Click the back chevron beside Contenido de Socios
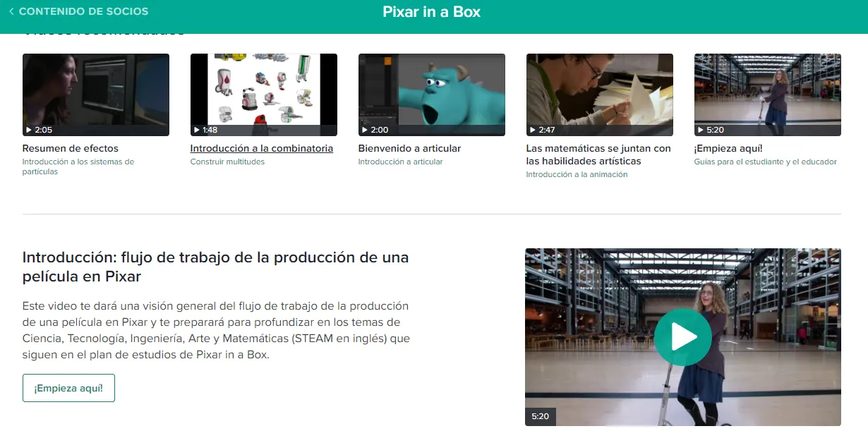868x443 pixels. coord(11,11)
